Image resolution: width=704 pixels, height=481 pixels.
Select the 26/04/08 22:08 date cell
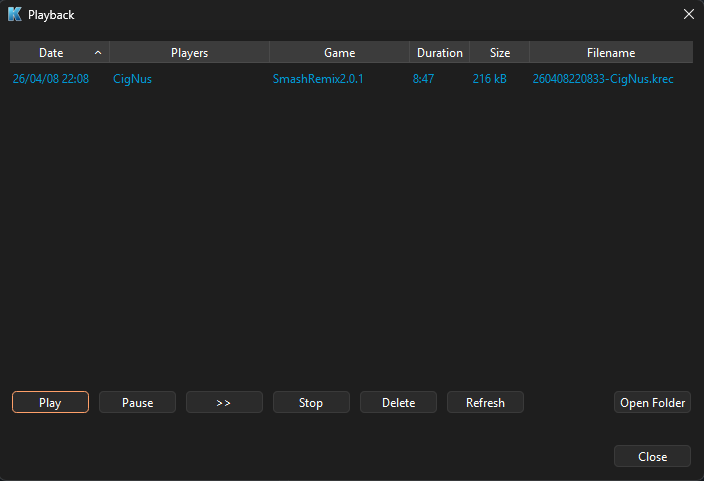(x=51, y=79)
